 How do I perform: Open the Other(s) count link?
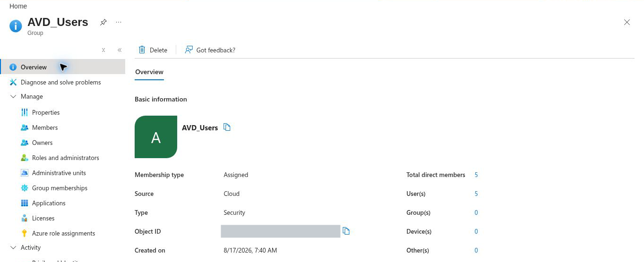click(476, 250)
